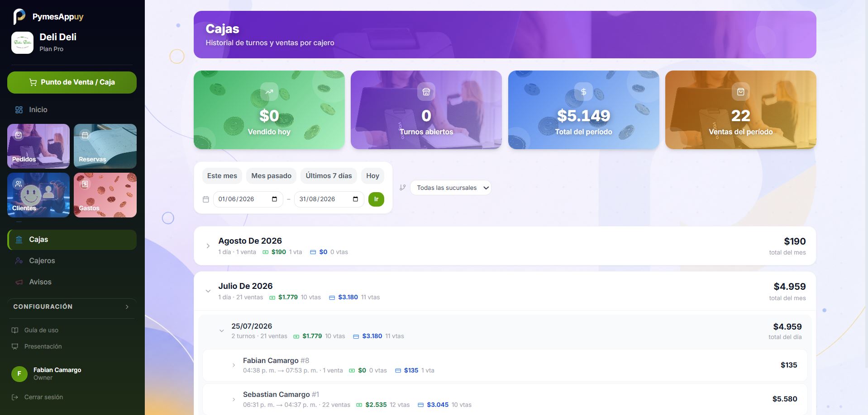The width and height of the screenshot is (868, 415).
Task: Open Presentación link
Action: tap(43, 347)
